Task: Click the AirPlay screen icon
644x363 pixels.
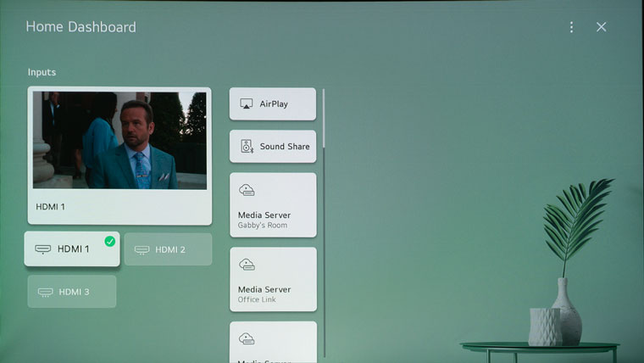Action: [x=247, y=104]
